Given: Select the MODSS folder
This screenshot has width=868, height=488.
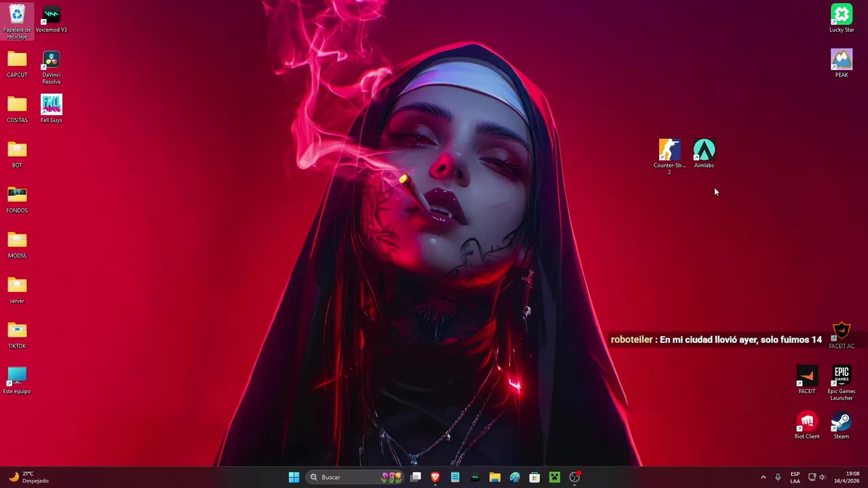Looking at the screenshot, I should click(x=17, y=245).
